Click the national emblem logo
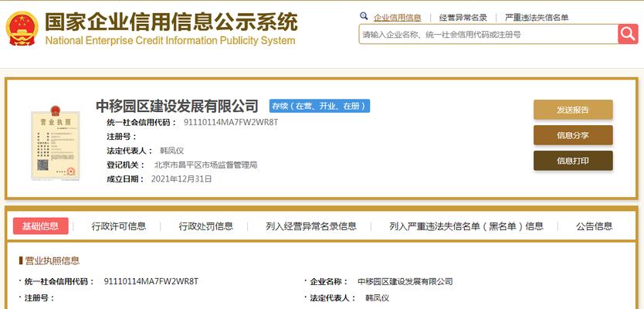 point(22,29)
